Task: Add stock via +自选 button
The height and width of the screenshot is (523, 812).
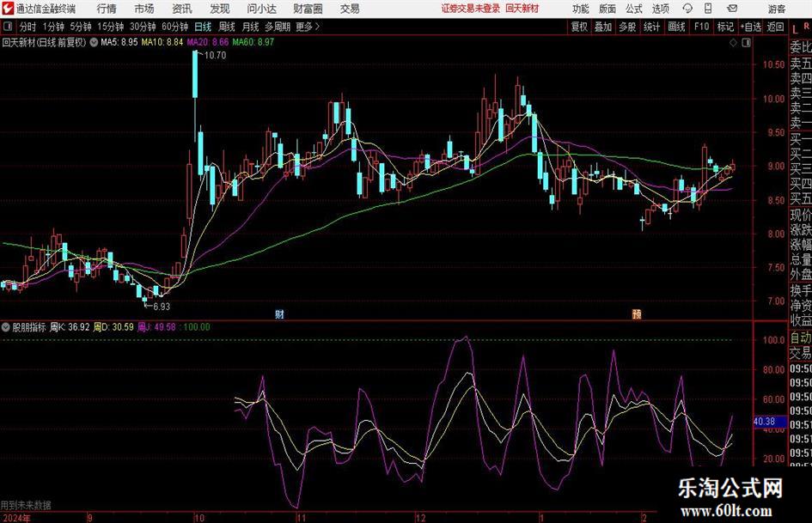Action: [x=750, y=27]
